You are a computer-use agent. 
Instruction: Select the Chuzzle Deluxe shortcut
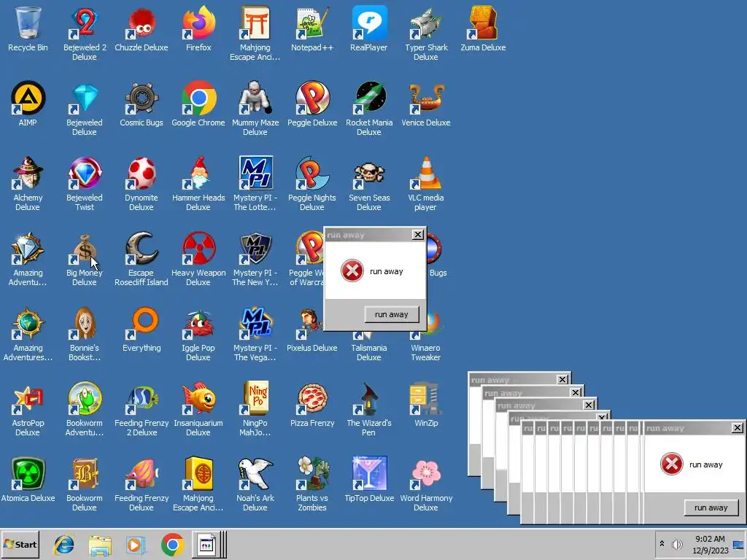tap(142, 23)
